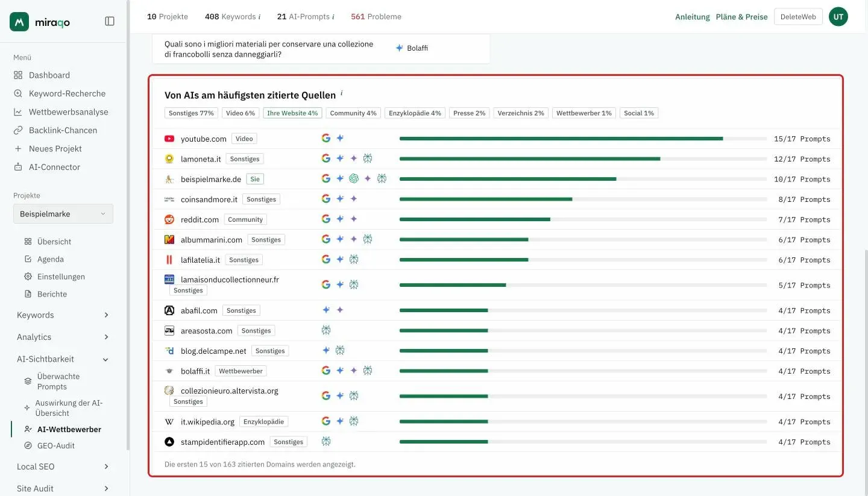Click the youtube.com progress bar
The image size is (868, 496).
pyautogui.click(x=583, y=139)
